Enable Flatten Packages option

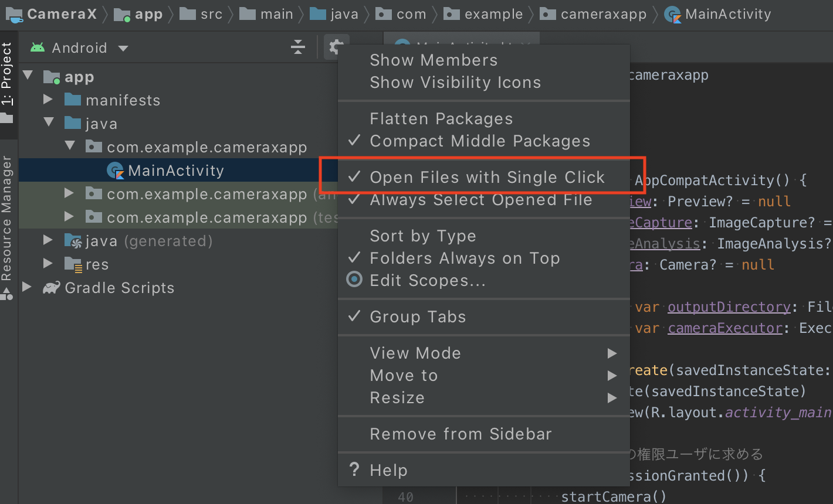(484, 119)
